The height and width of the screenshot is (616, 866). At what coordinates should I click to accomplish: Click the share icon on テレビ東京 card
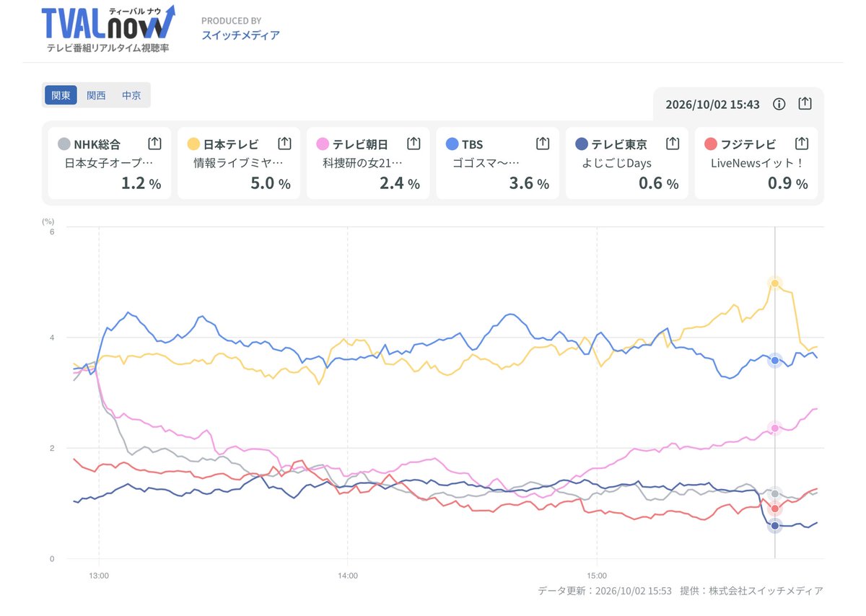coord(672,144)
